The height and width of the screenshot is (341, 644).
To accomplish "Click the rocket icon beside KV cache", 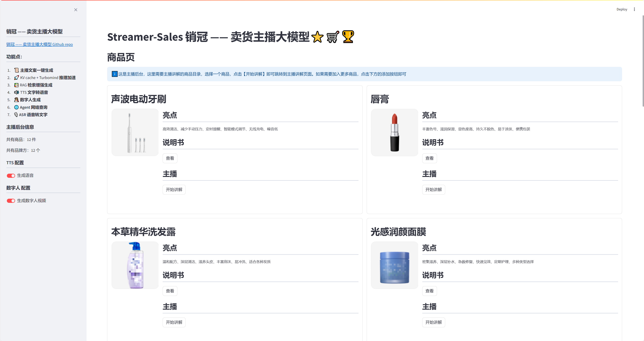I will [x=16, y=77].
